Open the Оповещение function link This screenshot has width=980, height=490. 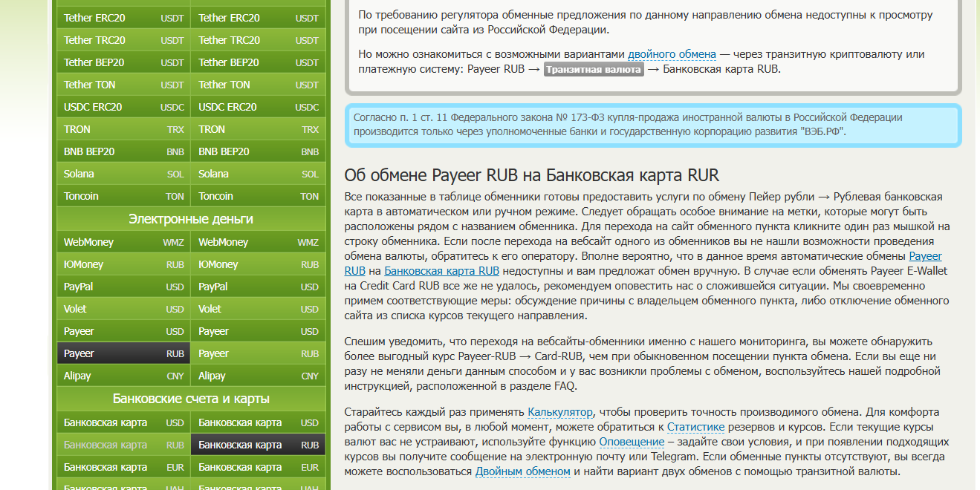[x=632, y=442]
